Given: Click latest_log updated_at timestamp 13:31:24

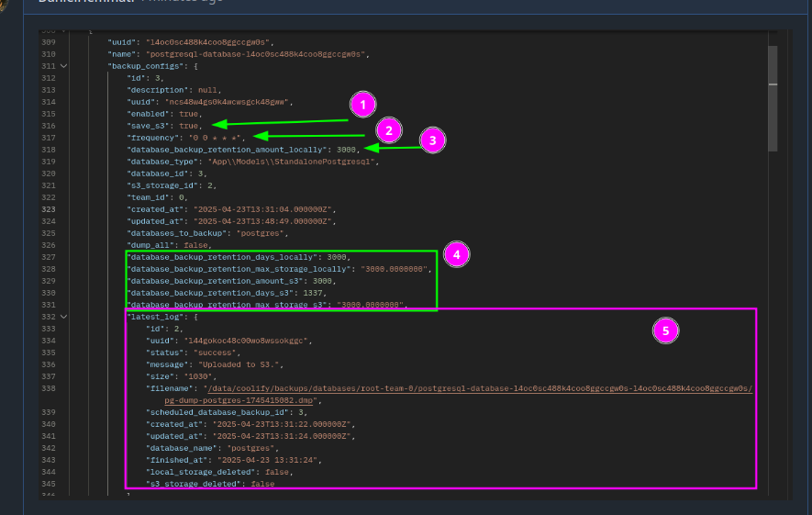Looking at the screenshot, I should pos(282,436).
